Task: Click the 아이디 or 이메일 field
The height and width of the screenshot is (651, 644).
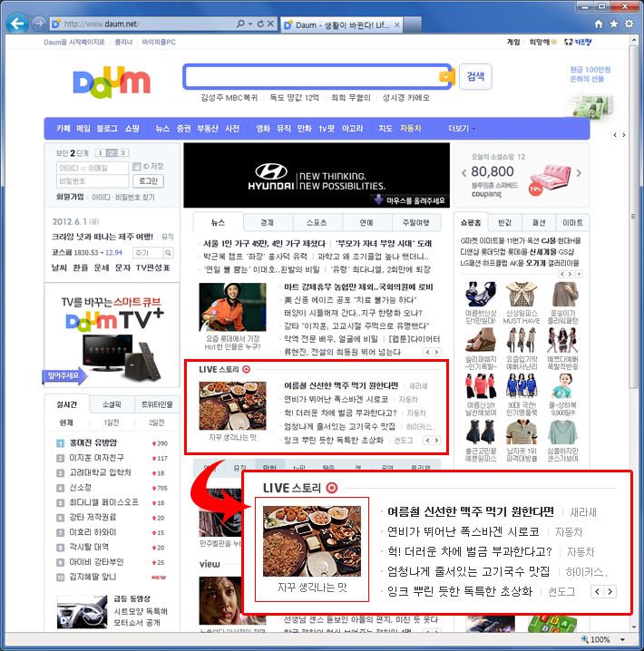Action: pos(93,168)
